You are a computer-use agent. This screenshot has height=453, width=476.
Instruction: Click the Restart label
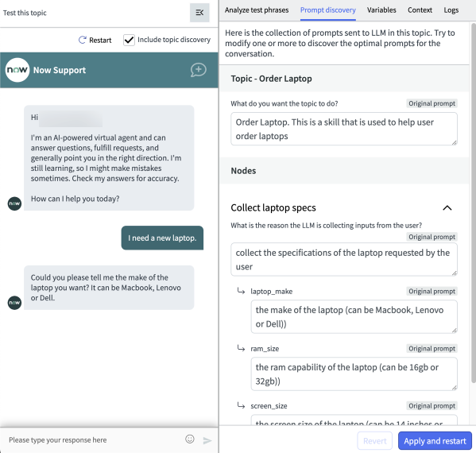[100, 40]
